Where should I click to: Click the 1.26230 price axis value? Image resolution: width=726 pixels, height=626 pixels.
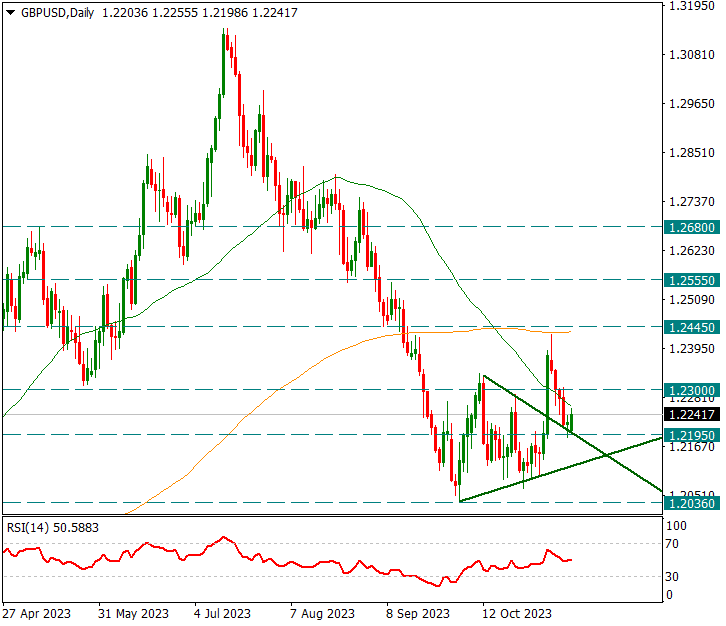pyautogui.click(x=692, y=250)
